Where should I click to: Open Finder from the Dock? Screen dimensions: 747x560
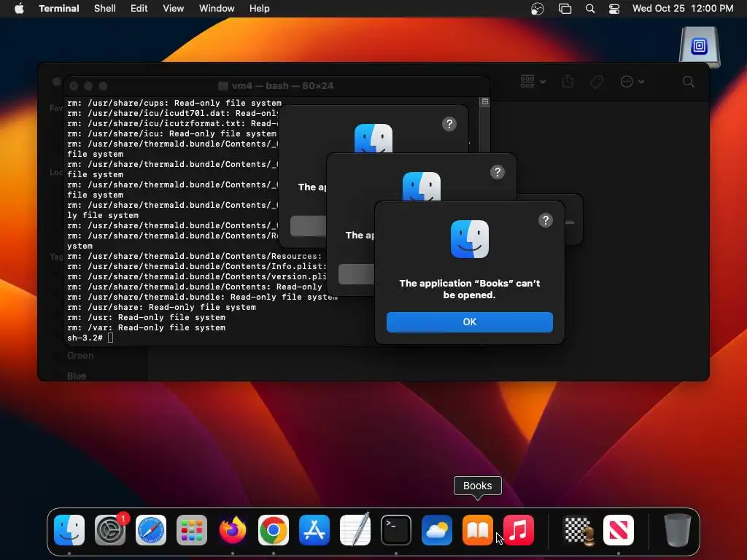tap(69, 530)
